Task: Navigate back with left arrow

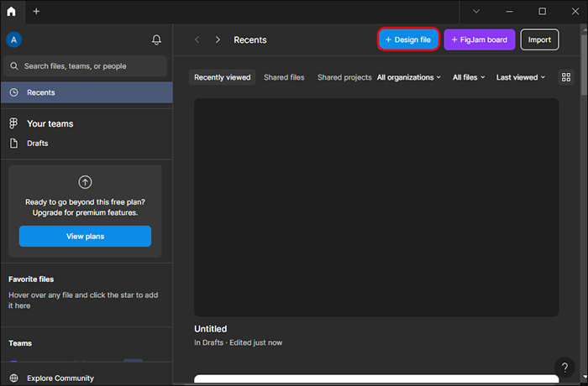Action: pos(197,39)
